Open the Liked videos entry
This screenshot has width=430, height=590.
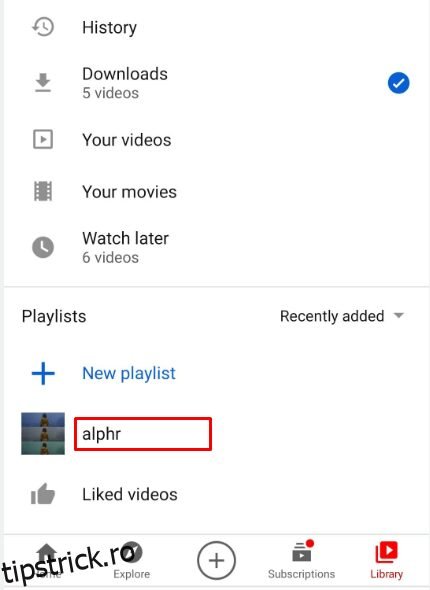(216, 494)
